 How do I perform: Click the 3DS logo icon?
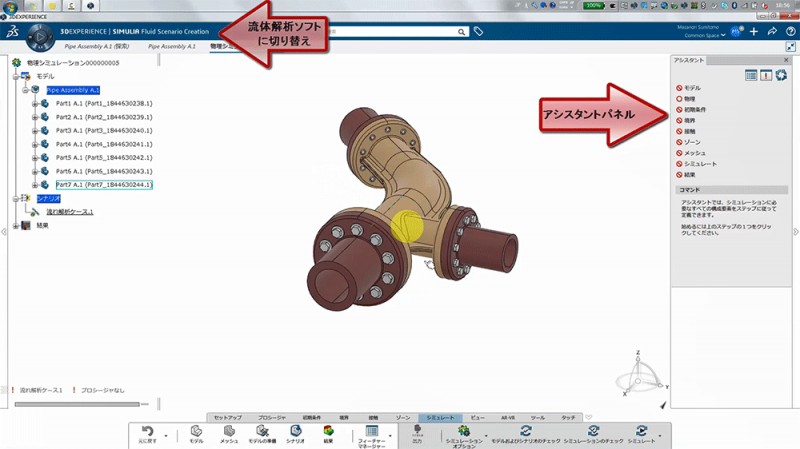[13, 32]
